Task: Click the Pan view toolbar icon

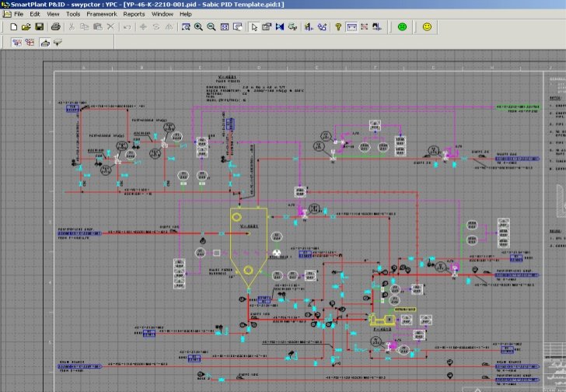Action: coord(238,26)
